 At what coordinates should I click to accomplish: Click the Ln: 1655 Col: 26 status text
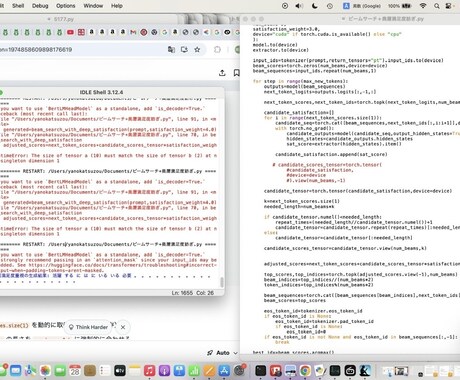(x=193, y=293)
